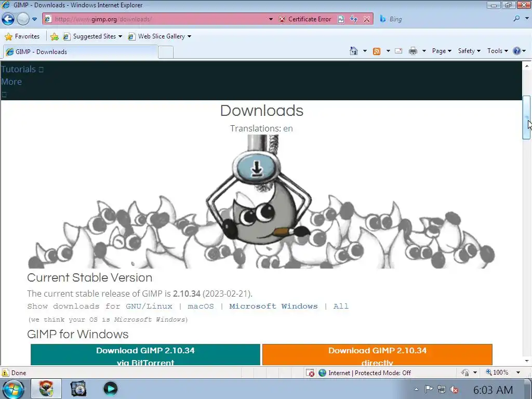
Task: Click the Back navigation arrow button
Action: tap(8, 19)
